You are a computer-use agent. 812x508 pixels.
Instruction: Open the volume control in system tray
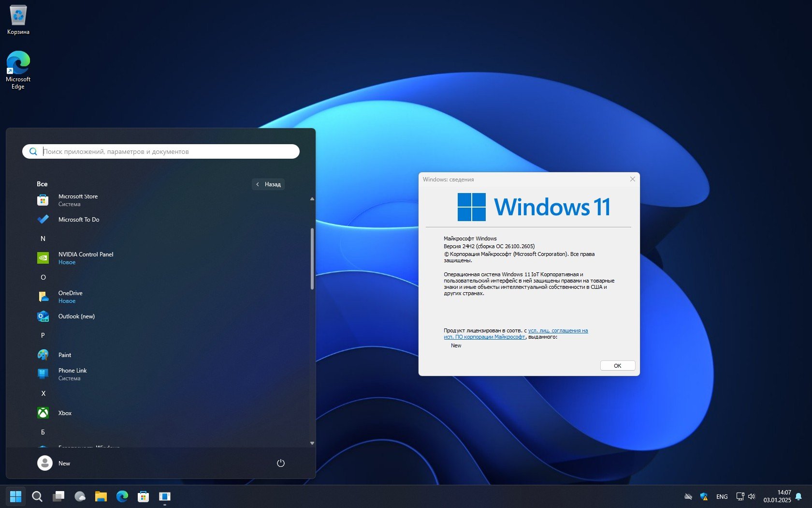[752, 496]
